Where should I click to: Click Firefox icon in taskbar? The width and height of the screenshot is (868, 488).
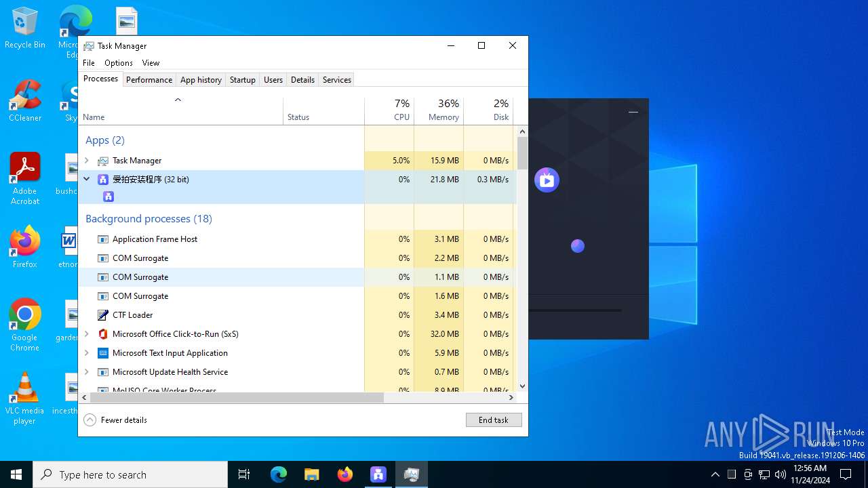pos(345,474)
